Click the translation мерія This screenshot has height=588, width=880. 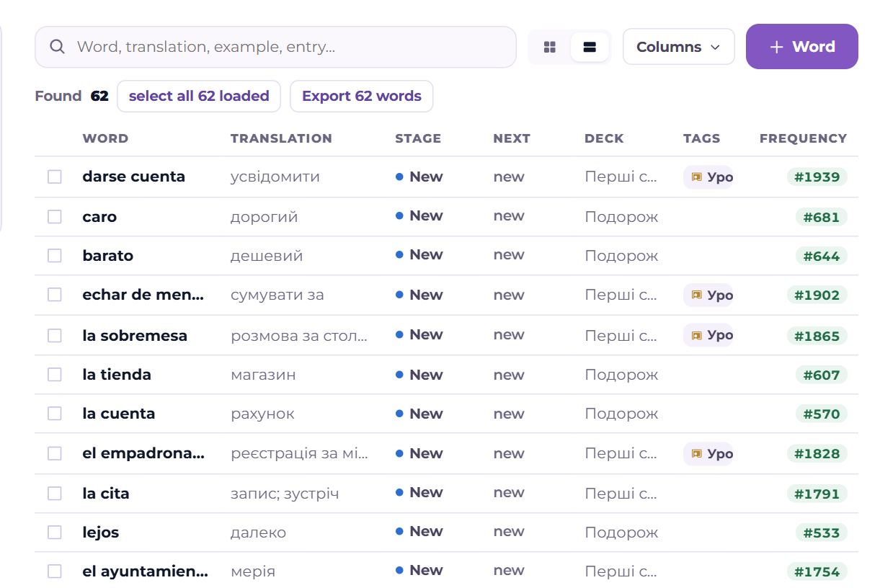click(253, 572)
